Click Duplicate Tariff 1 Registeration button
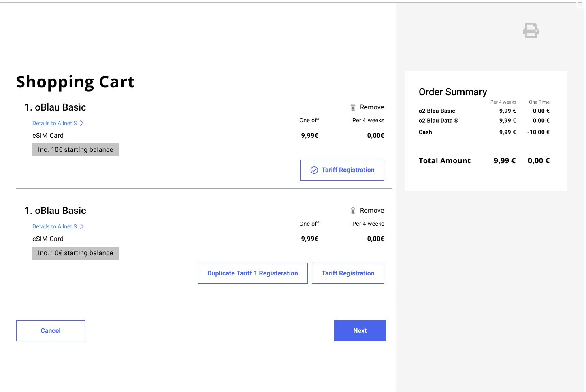Image resolution: width=586 pixels, height=392 pixels. pyautogui.click(x=253, y=273)
